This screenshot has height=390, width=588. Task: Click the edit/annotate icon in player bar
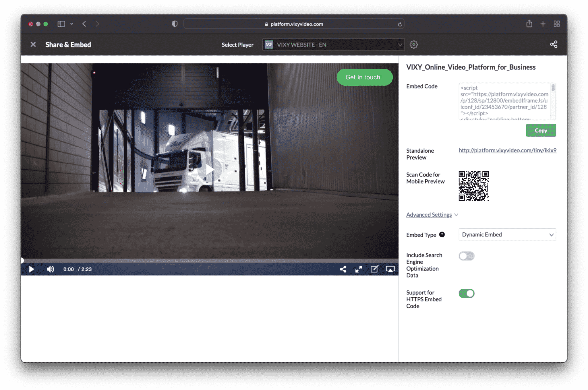(374, 269)
